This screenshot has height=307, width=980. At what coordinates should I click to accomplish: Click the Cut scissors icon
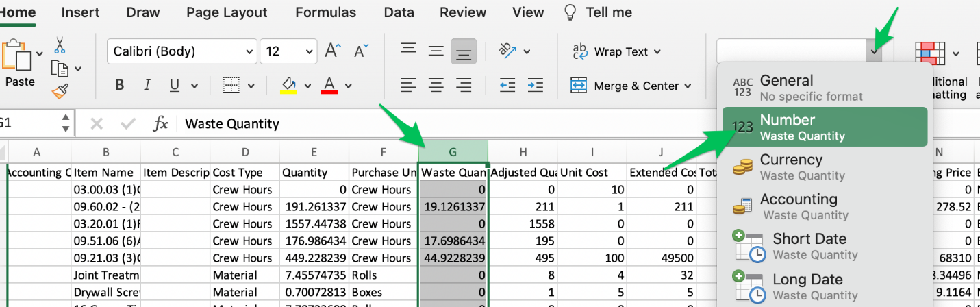(x=60, y=45)
